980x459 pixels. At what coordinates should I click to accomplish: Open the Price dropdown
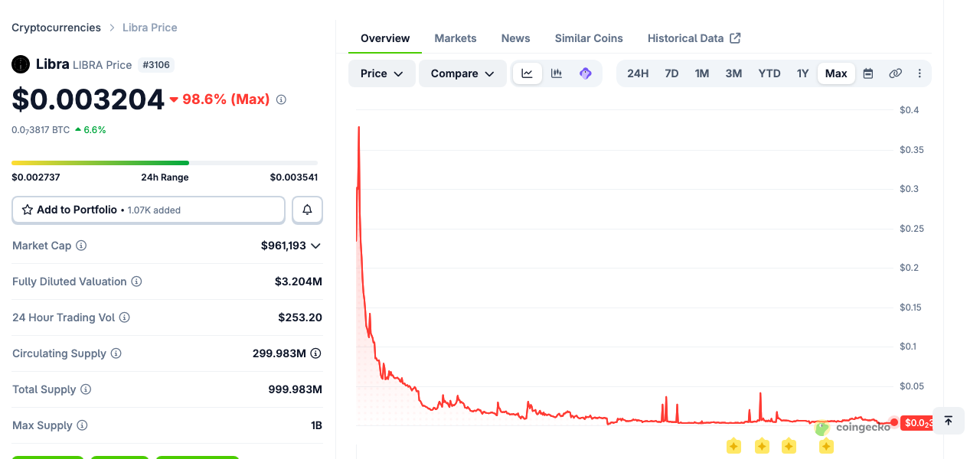[382, 73]
